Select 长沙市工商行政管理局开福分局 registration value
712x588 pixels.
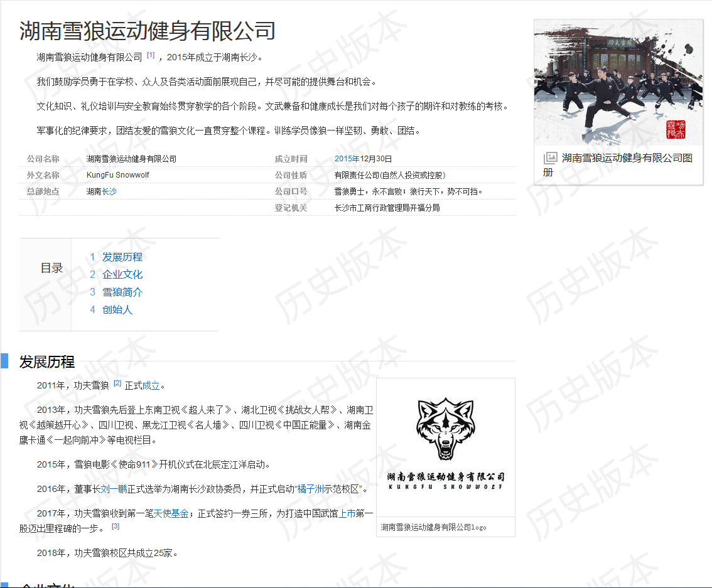[x=387, y=208]
